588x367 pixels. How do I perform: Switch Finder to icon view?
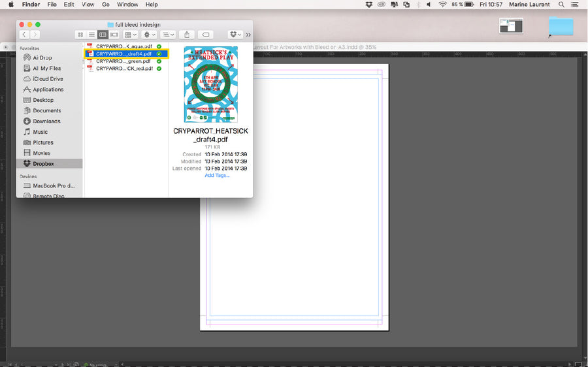click(80, 35)
